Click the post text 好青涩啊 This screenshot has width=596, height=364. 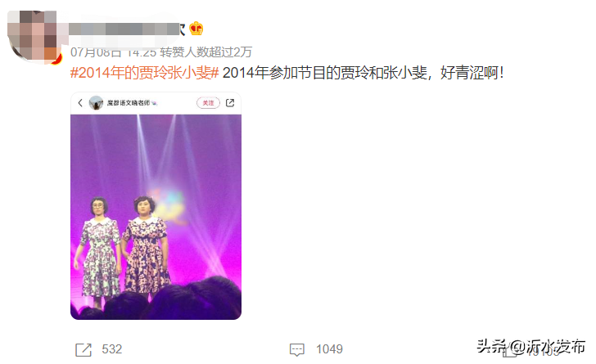click(472, 73)
